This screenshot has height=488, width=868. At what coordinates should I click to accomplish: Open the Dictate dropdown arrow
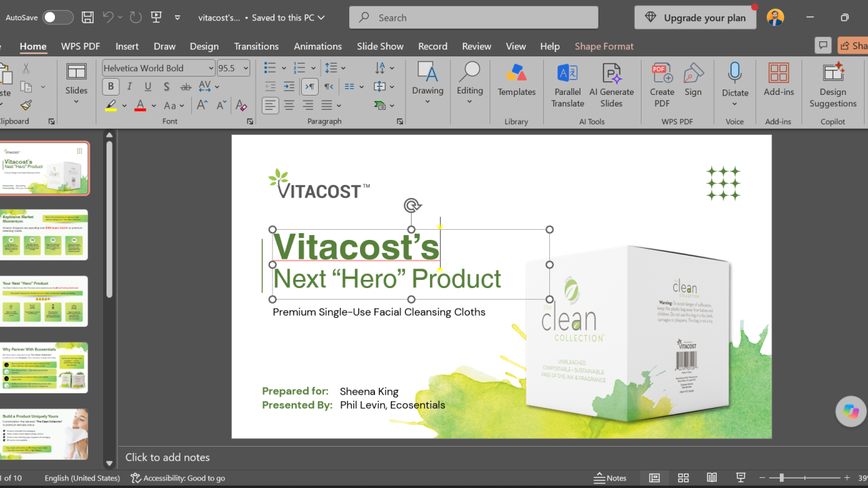[734, 104]
